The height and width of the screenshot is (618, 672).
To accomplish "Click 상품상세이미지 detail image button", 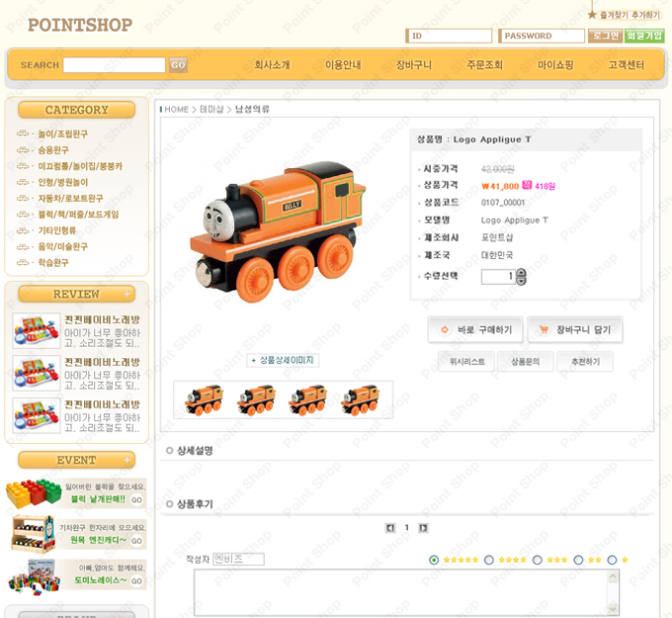I will coord(283,360).
